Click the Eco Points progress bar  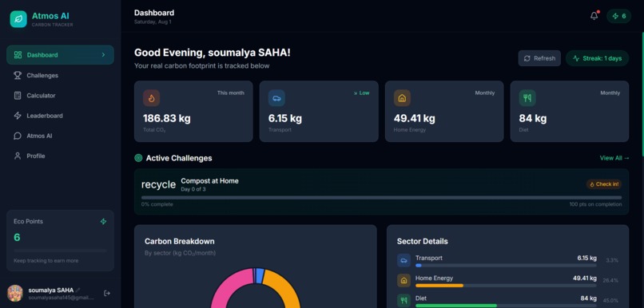tap(60, 251)
